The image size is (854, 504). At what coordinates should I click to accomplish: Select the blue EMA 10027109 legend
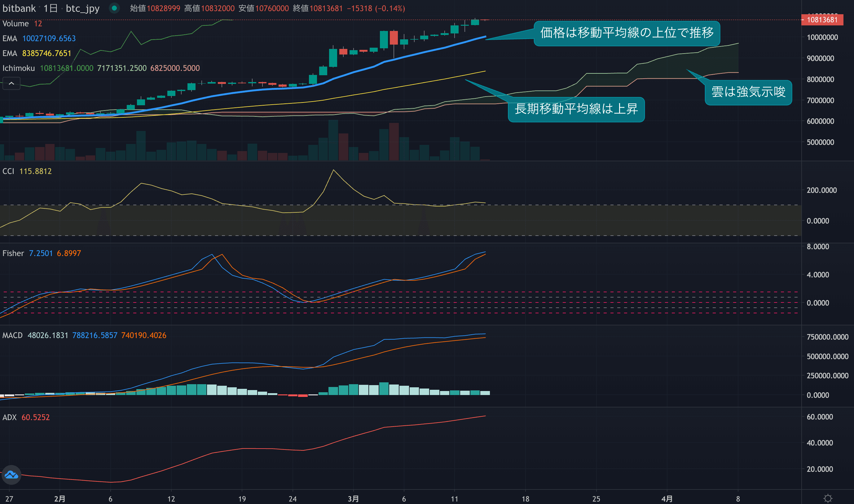49,38
